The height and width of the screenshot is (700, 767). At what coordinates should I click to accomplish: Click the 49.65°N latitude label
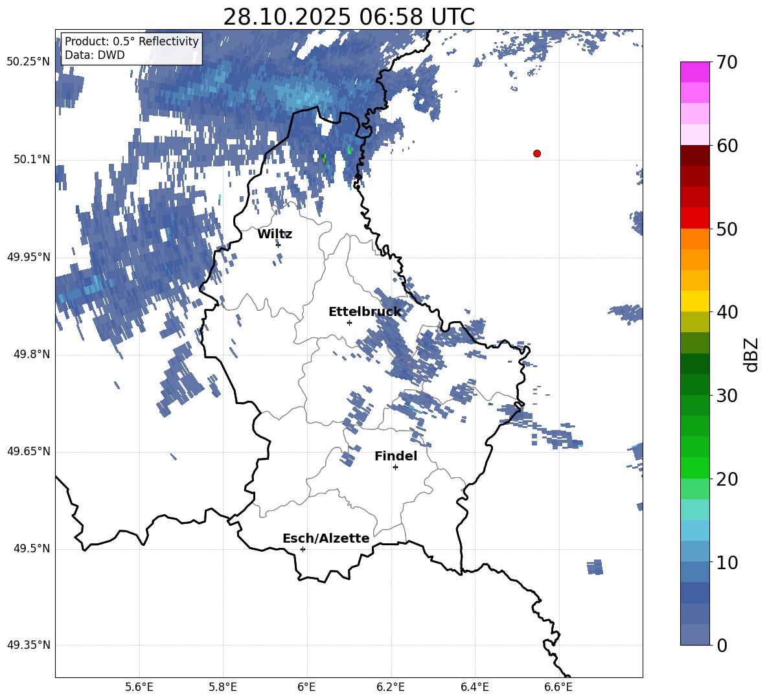click(29, 451)
